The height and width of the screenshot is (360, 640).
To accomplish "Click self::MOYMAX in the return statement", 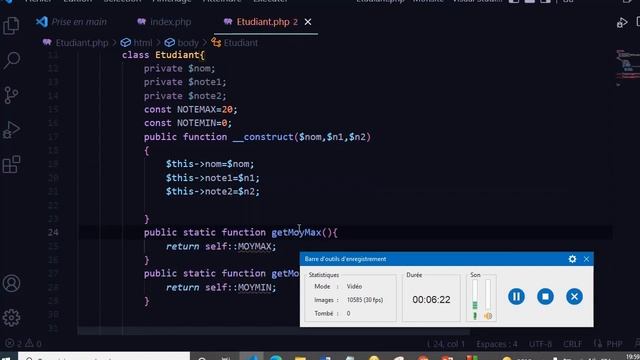I will point(238,247).
